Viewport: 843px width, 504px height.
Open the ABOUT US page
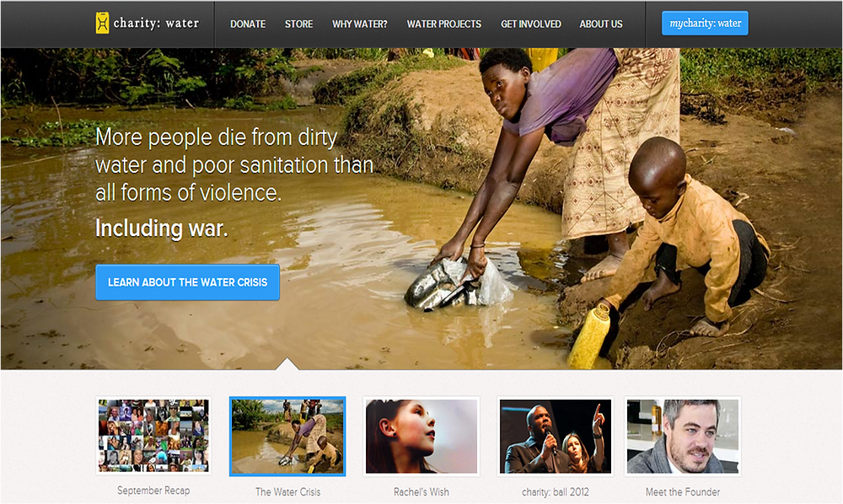(x=601, y=24)
